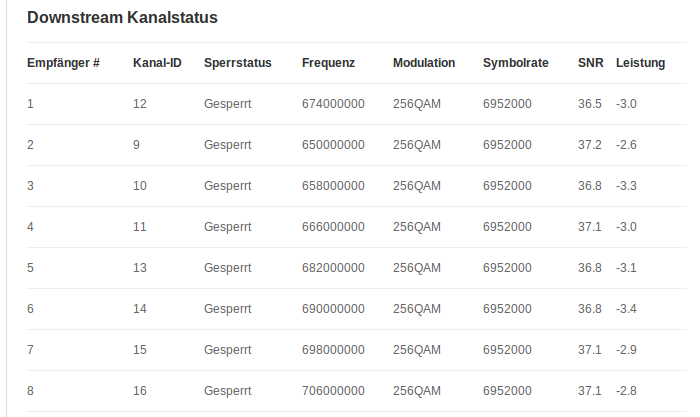Click frequency value 674000000
700x417 pixels.
pos(333,104)
